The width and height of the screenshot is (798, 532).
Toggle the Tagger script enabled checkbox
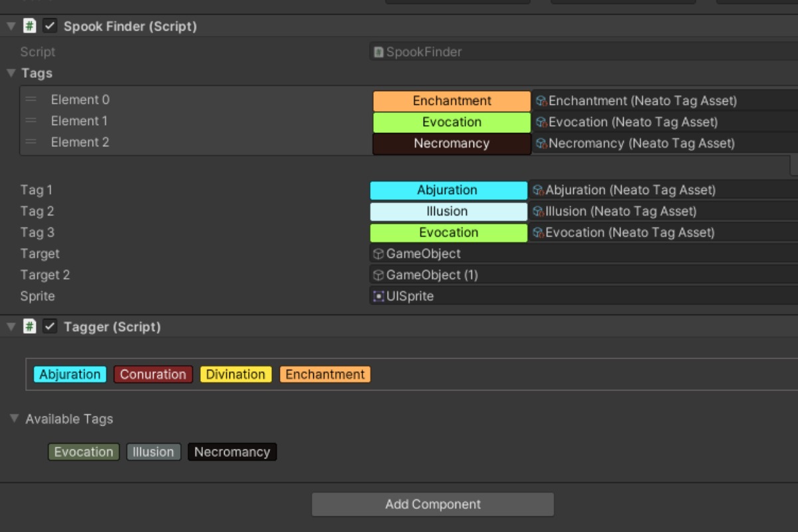50,327
